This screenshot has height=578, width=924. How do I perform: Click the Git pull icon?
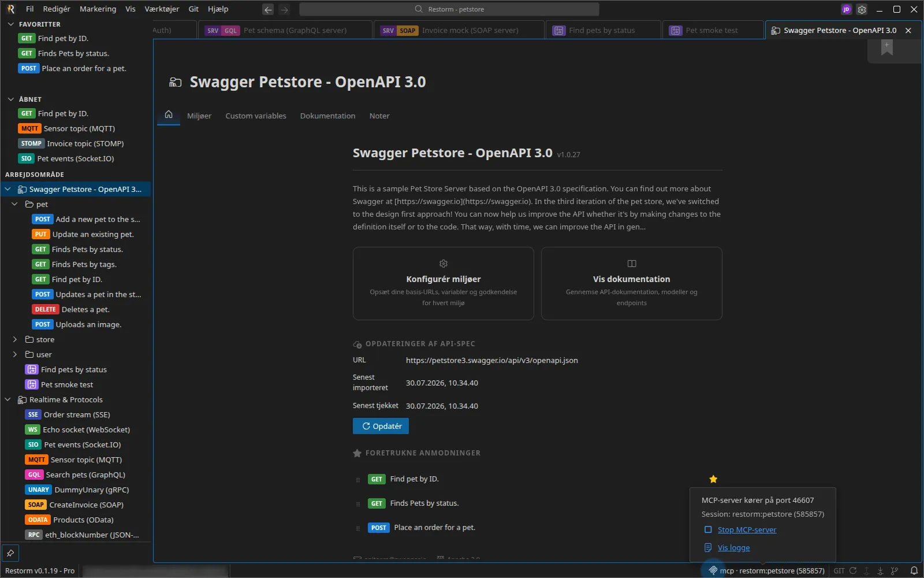click(880, 570)
